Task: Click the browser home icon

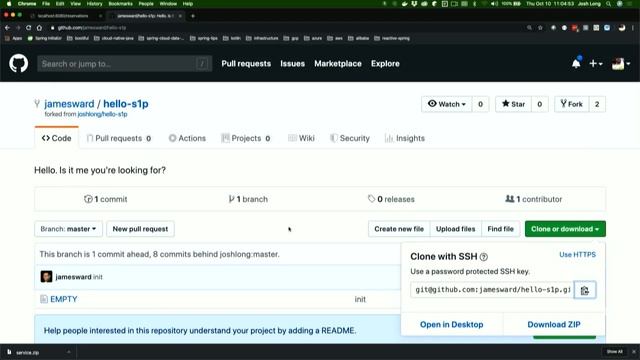Action: pos(39,28)
